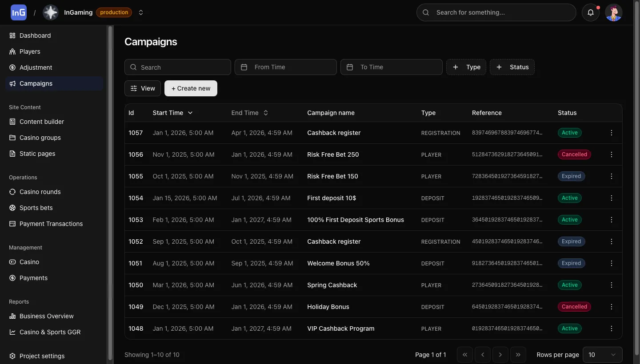The image size is (640, 364).
Task: Open three-dot menu for Holiday Bonus row
Action: tap(612, 307)
